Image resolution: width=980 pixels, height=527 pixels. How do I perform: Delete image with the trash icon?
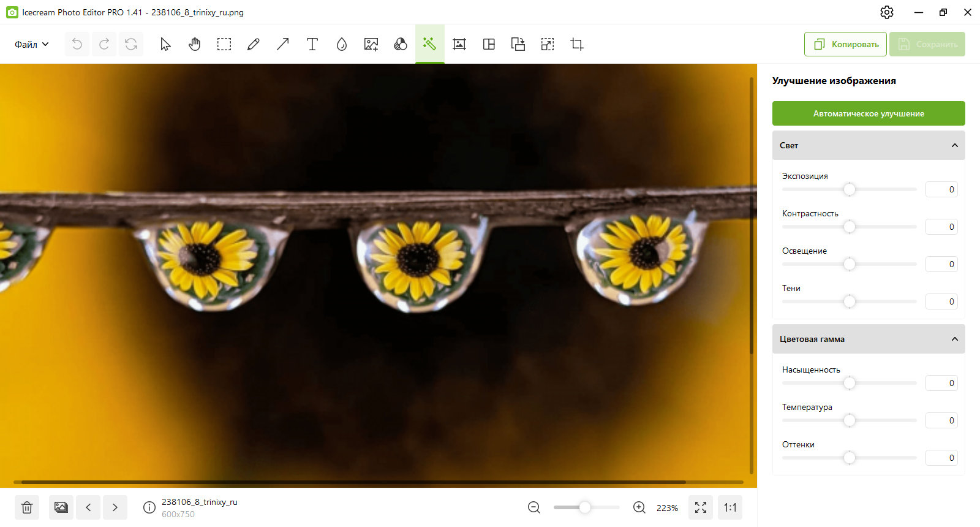(x=27, y=507)
